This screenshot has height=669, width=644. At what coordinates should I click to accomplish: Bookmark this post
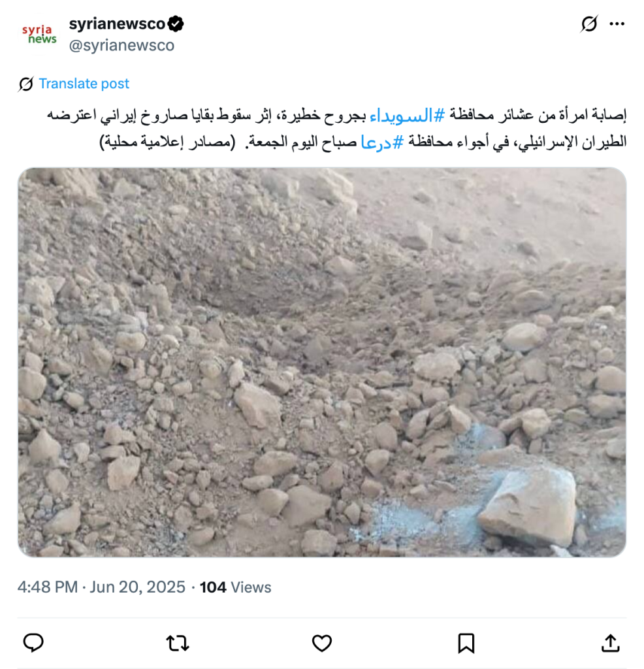pos(466,644)
